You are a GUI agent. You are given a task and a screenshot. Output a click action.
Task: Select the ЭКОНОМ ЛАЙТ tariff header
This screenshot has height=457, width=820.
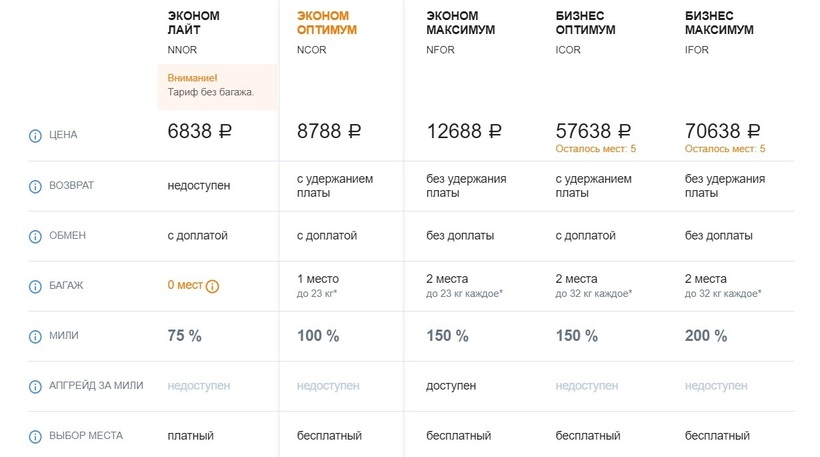(194, 23)
